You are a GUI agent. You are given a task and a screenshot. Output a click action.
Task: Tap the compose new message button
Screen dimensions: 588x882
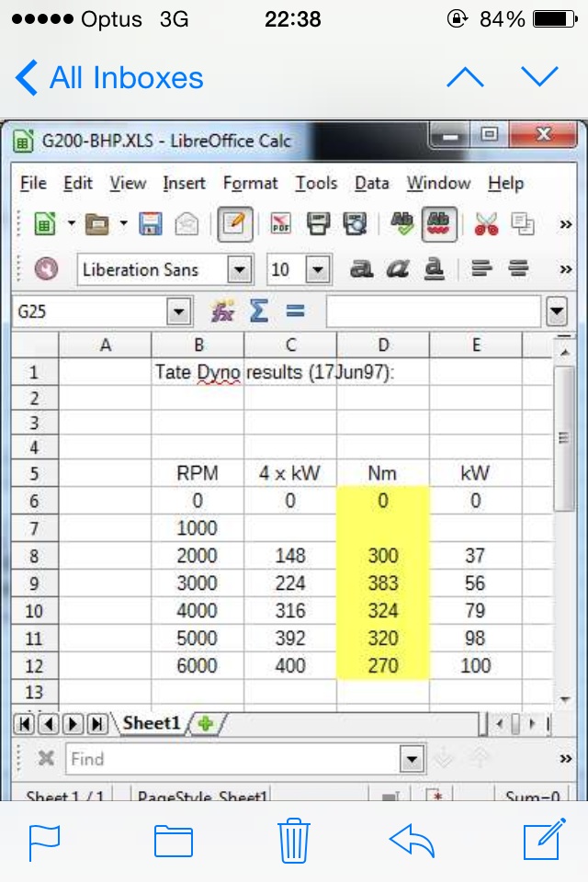tap(541, 841)
